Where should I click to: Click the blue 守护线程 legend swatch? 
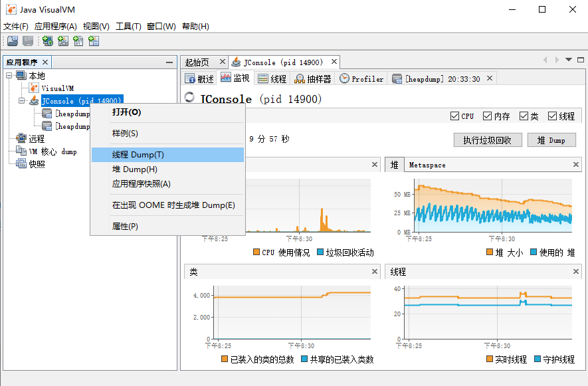tap(538, 359)
